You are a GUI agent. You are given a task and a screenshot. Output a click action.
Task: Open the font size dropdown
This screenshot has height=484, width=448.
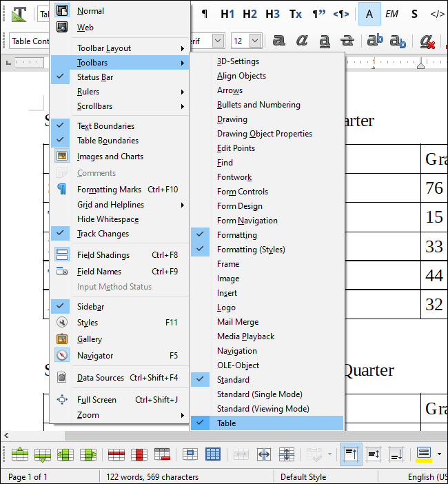[256, 41]
